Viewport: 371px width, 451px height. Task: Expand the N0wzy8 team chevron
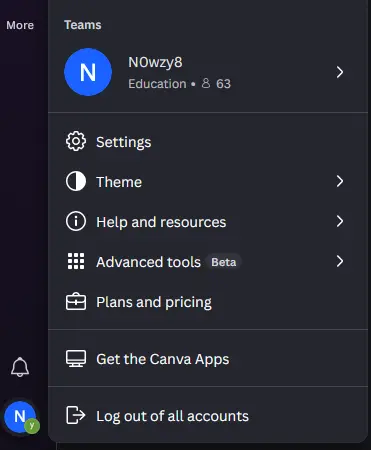(x=340, y=72)
